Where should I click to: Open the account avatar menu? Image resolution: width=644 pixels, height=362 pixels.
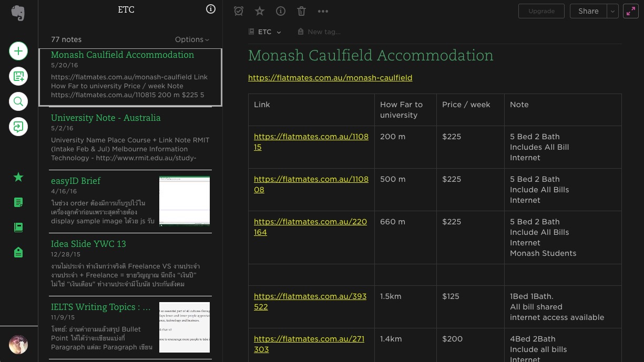coord(18,345)
